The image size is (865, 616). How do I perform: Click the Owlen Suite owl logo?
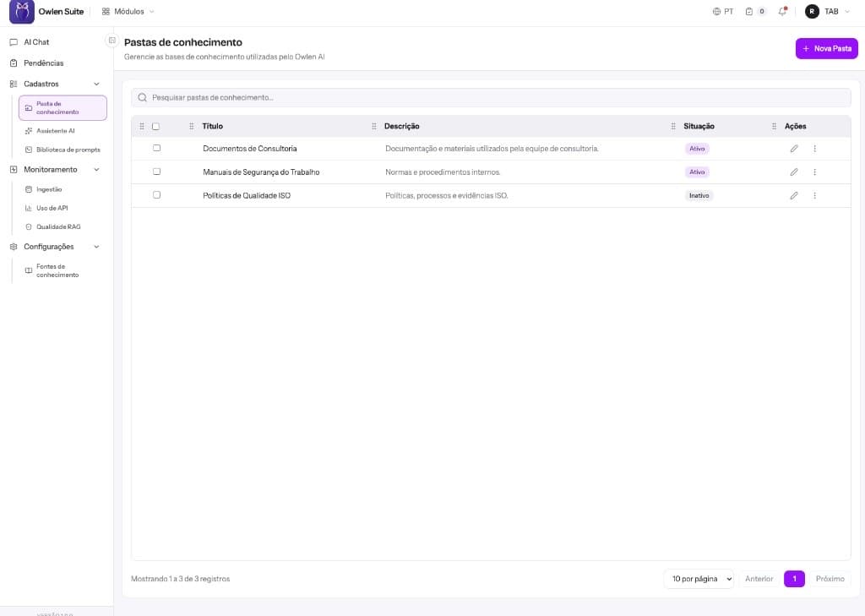pyautogui.click(x=22, y=12)
